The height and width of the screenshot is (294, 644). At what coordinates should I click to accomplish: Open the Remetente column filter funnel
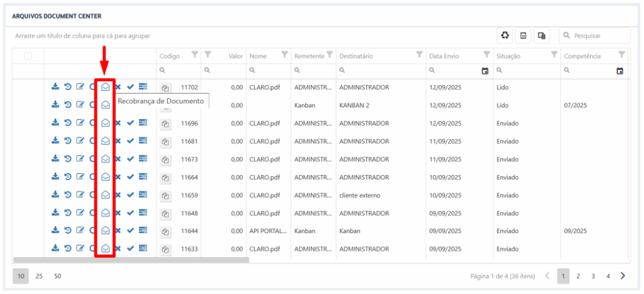point(330,54)
